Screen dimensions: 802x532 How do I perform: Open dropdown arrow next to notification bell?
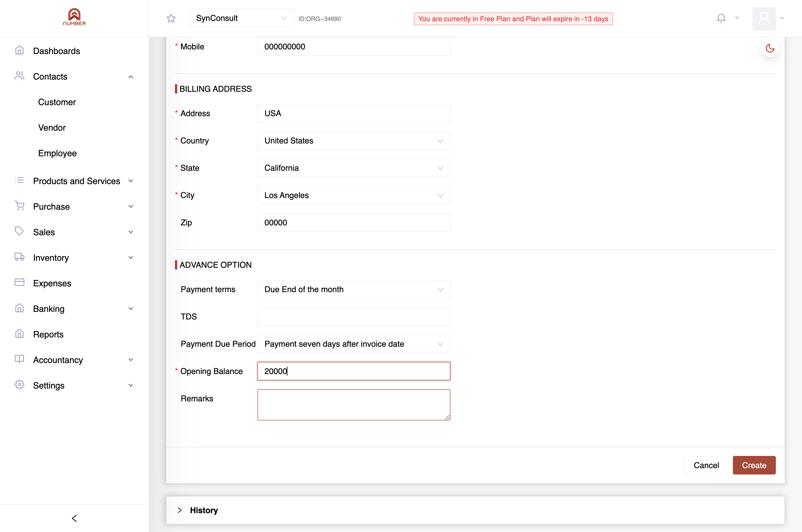[x=737, y=18]
